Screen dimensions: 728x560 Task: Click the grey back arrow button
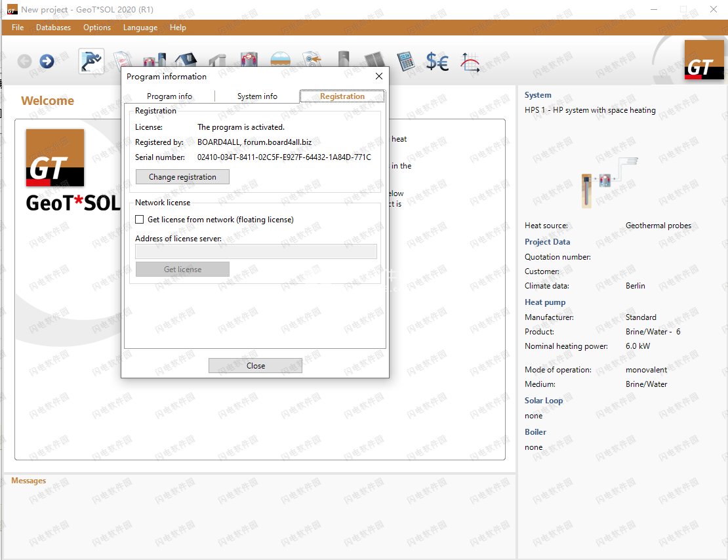(25, 61)
